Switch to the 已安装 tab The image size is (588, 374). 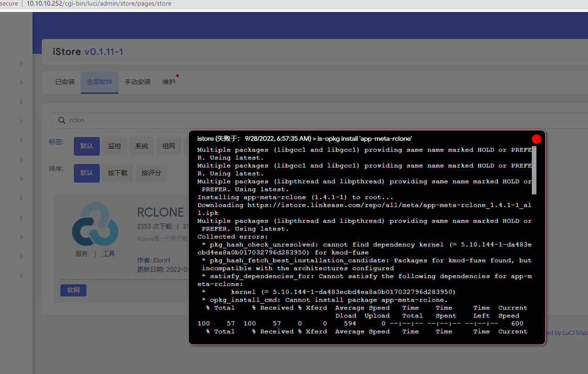click(x=65, y=81)
